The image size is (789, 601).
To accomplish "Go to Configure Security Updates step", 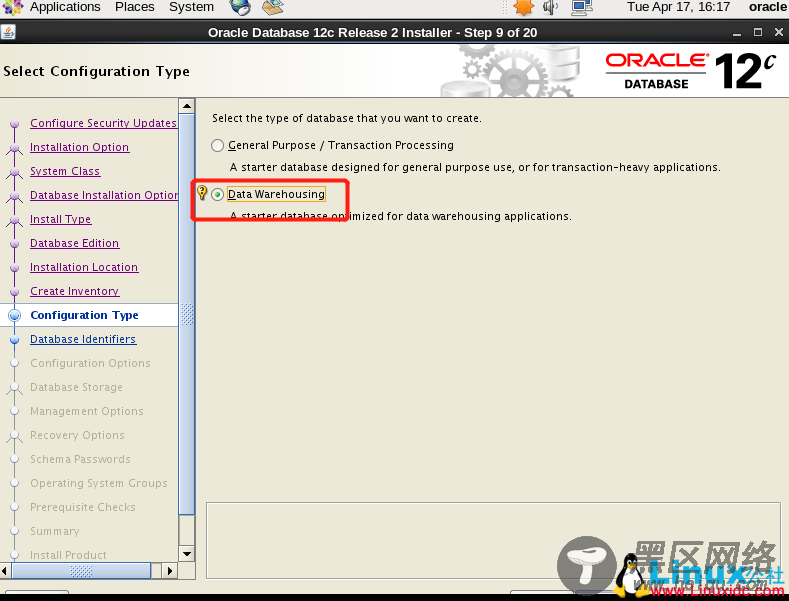I will coord(103,123).
